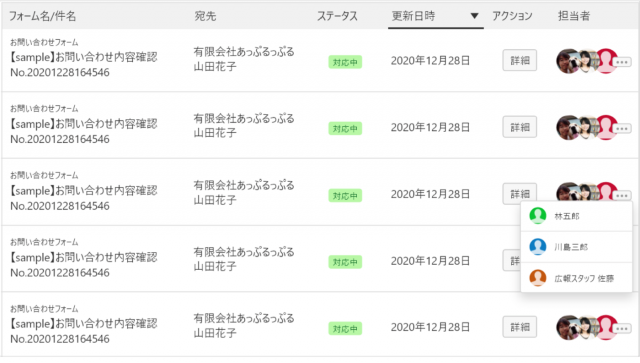Collapse the third row's assignee ellipsis popup
The image size is (640, 363).
(x=622, y=196)
